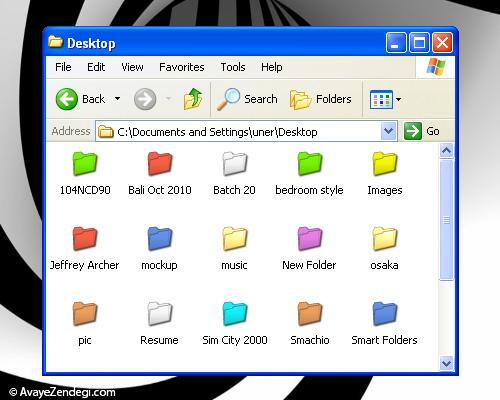
Task: Select the red Jeffrey Archer folder icon
Action: tap(85, 239)
